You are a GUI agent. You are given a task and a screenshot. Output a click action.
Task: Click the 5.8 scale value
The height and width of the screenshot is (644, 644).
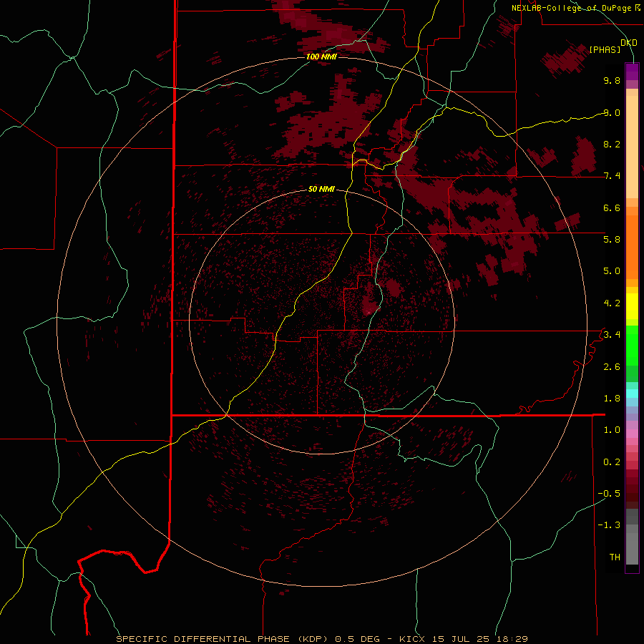coord(612,240)
